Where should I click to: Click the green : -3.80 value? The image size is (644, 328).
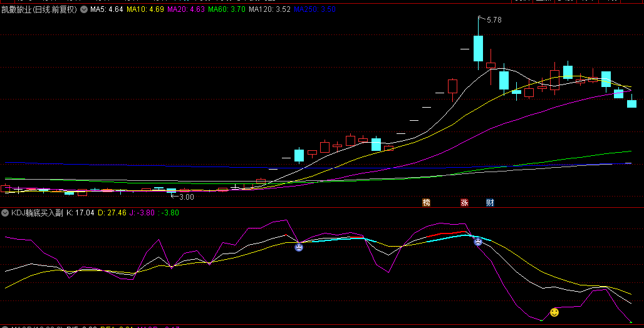point(169,213)
